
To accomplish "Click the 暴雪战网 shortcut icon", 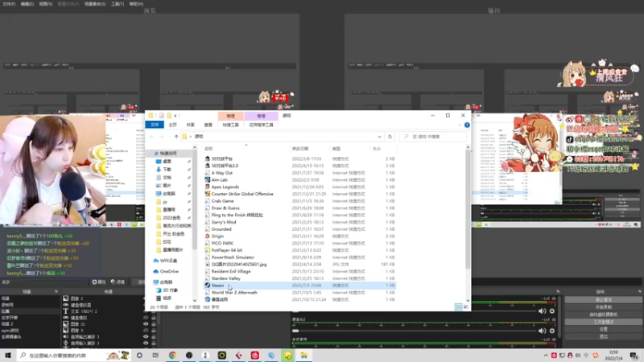I will tap(208, 299).
